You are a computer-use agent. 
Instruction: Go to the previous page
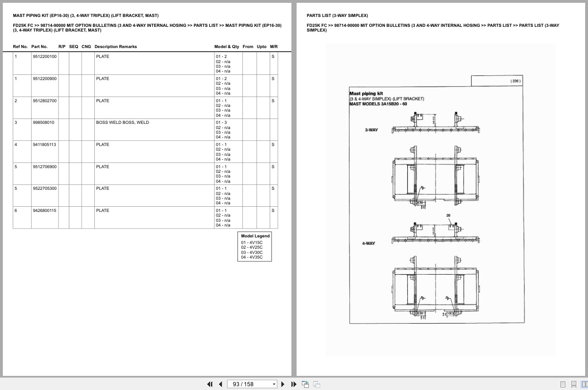tap(220, 384)
